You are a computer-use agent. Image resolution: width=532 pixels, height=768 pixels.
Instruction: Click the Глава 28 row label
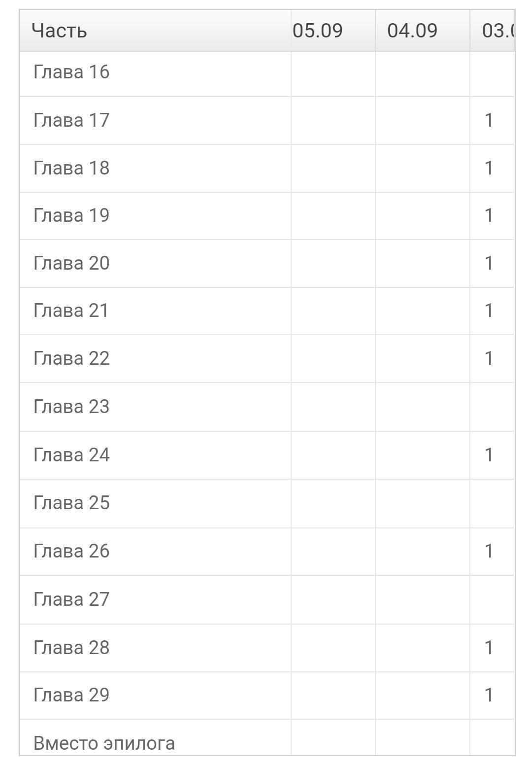[71, 648]
